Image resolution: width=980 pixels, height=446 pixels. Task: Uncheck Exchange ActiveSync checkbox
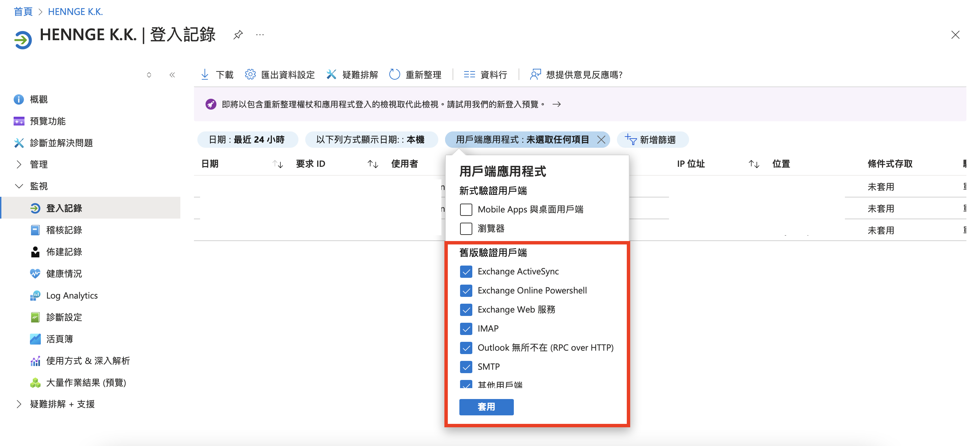pyautogui.click(x=466, y=271)
